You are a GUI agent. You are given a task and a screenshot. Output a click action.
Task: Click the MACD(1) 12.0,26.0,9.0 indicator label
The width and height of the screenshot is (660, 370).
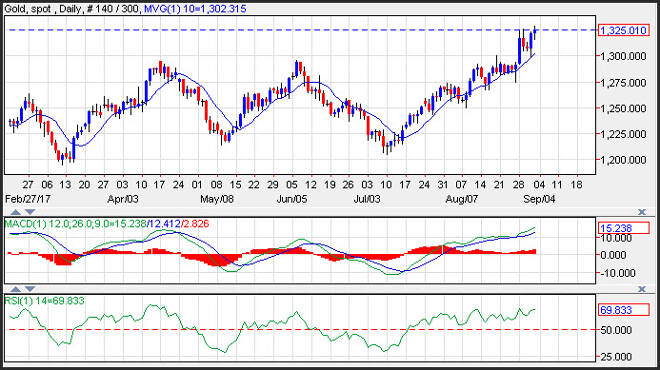click(106, 224)
